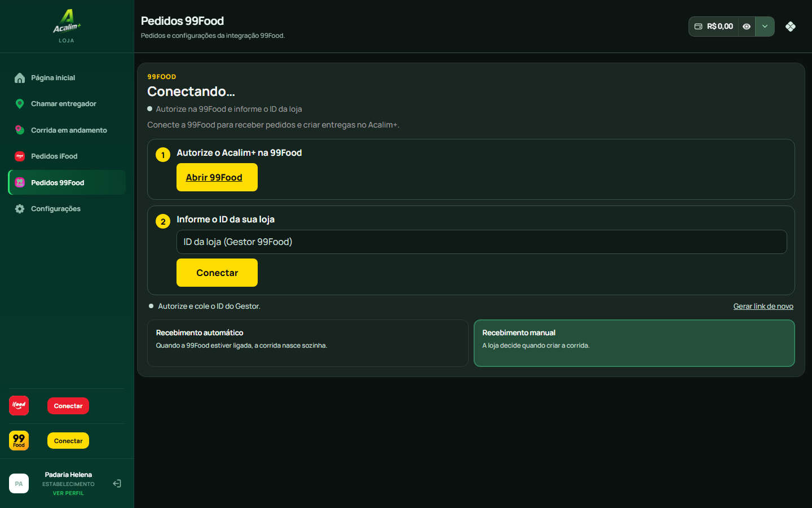
Task: Click the logout icon next to Padaria Helena
Action: coord(117,483)
